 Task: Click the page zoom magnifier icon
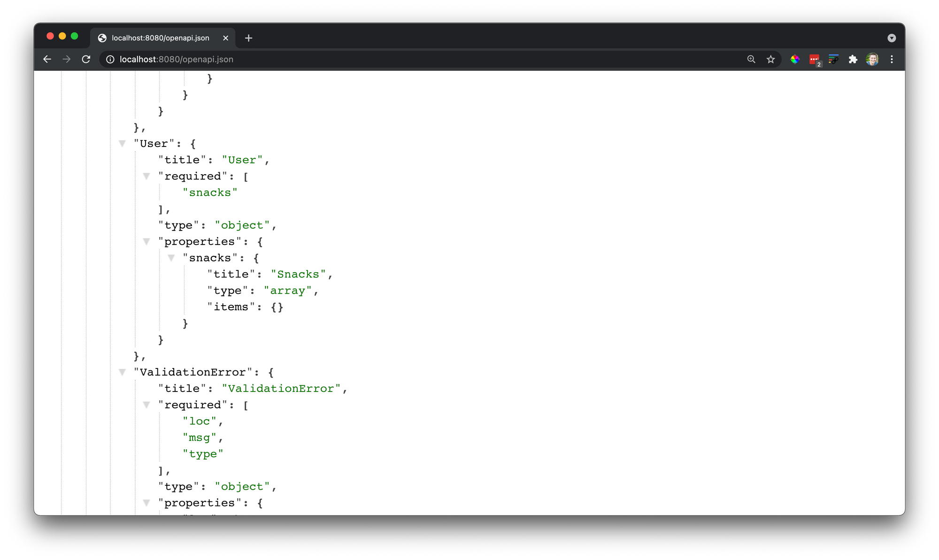(x=751, y=59)
